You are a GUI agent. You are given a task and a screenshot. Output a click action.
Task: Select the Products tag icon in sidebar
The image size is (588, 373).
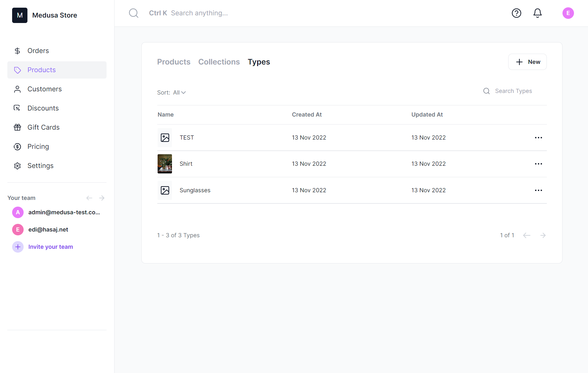[17, 70]
